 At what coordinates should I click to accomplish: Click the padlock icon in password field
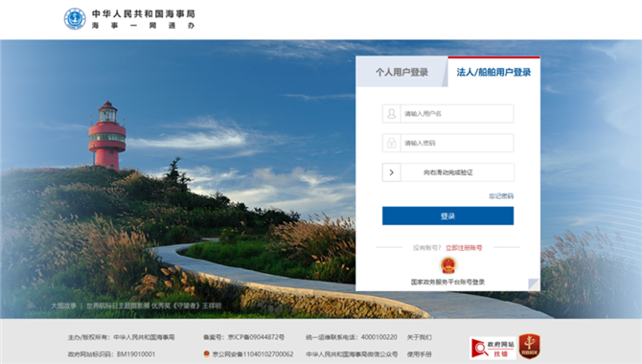(391, 143)
